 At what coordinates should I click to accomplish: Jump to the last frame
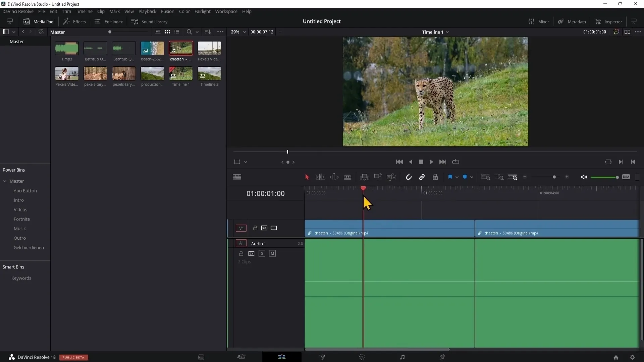click(443, 162)
